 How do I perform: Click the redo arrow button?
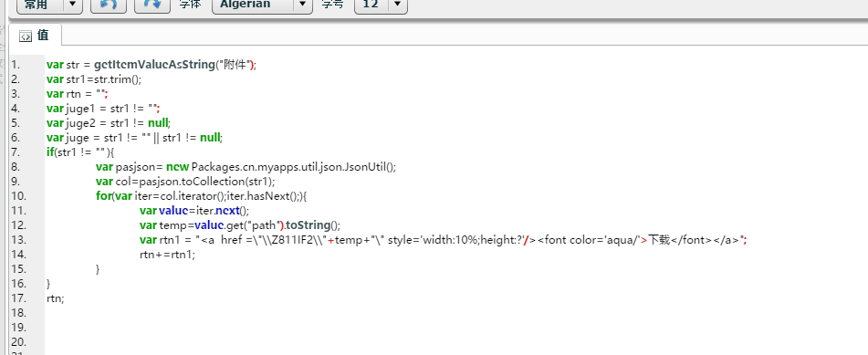pos(152,5)
